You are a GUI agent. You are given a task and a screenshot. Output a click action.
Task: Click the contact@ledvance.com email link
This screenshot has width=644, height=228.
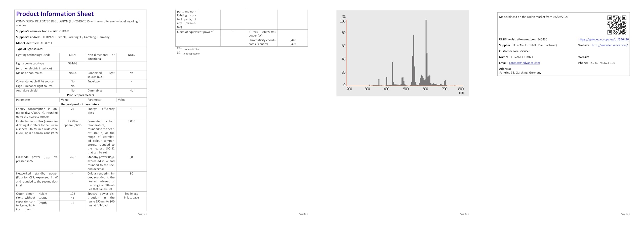524,63
